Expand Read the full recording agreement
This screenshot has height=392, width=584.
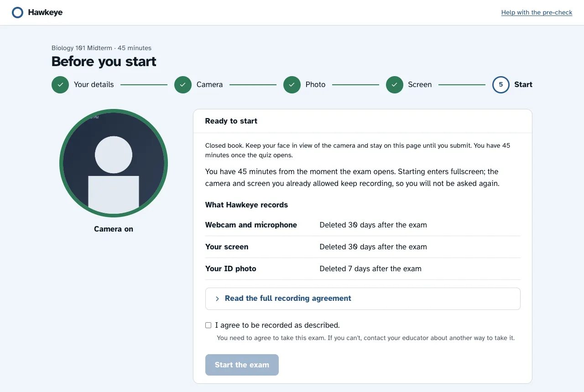pos(363,299)
